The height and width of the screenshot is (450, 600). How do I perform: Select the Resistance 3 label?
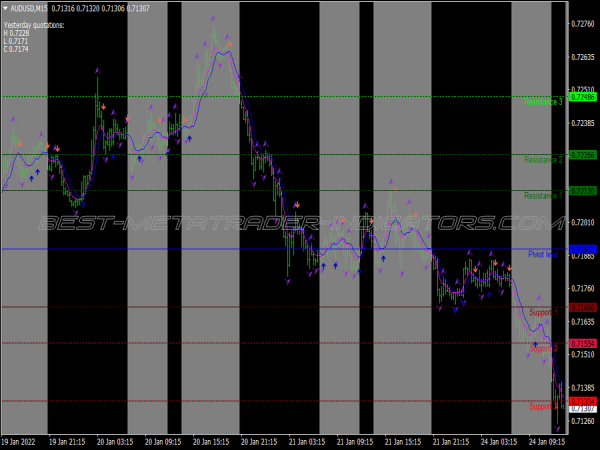[x=543, y=102]
